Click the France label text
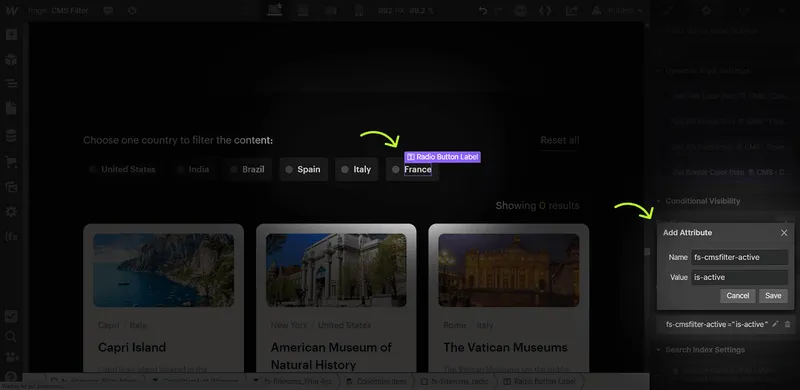Image resolution: width=800 pixels, height=390 pixels. coord(418,169)
